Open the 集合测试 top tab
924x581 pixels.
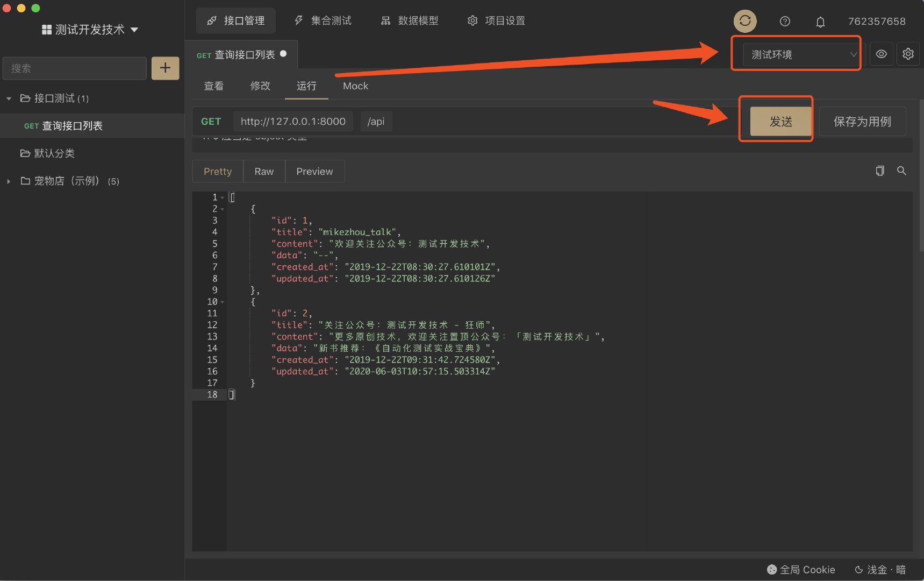click(x=323, y=20)
